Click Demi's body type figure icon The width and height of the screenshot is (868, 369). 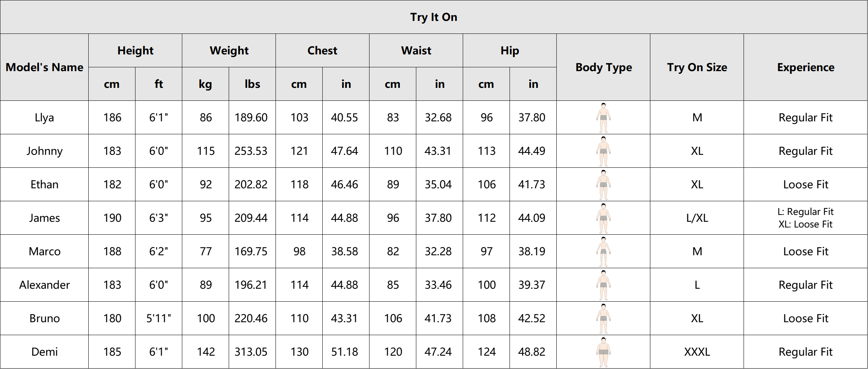coord(603,352)
